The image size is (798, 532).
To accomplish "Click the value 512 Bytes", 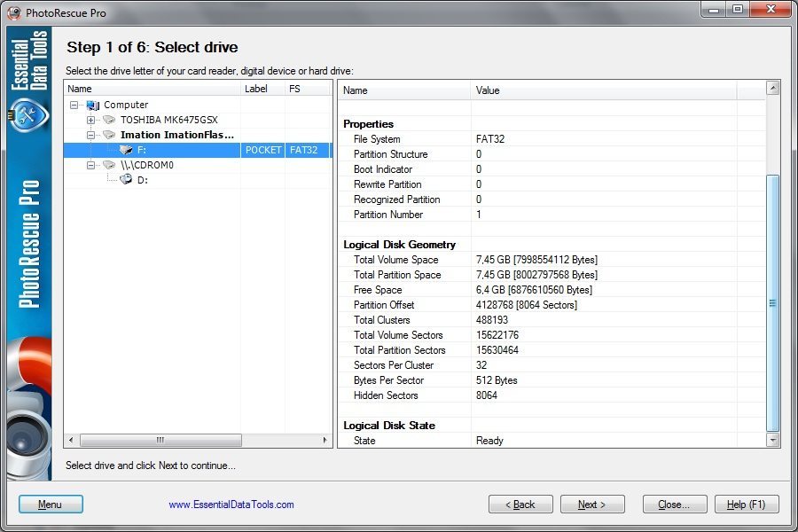I will click(497, 380).
